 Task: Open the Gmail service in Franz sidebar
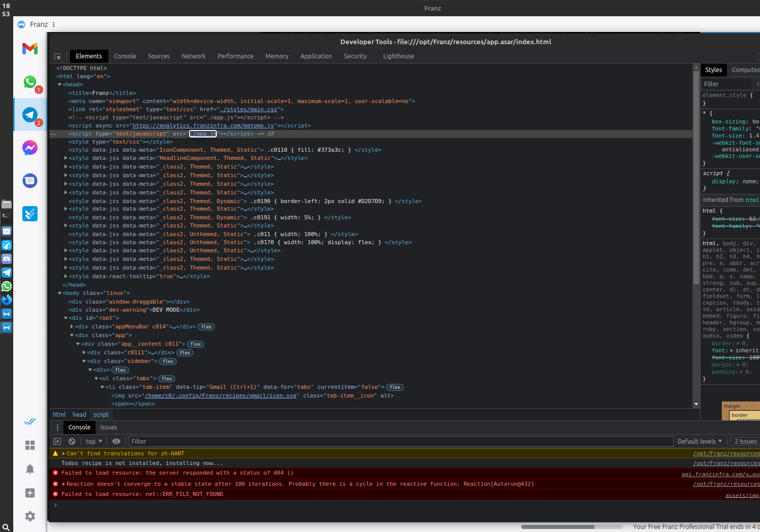coord(30,49)
